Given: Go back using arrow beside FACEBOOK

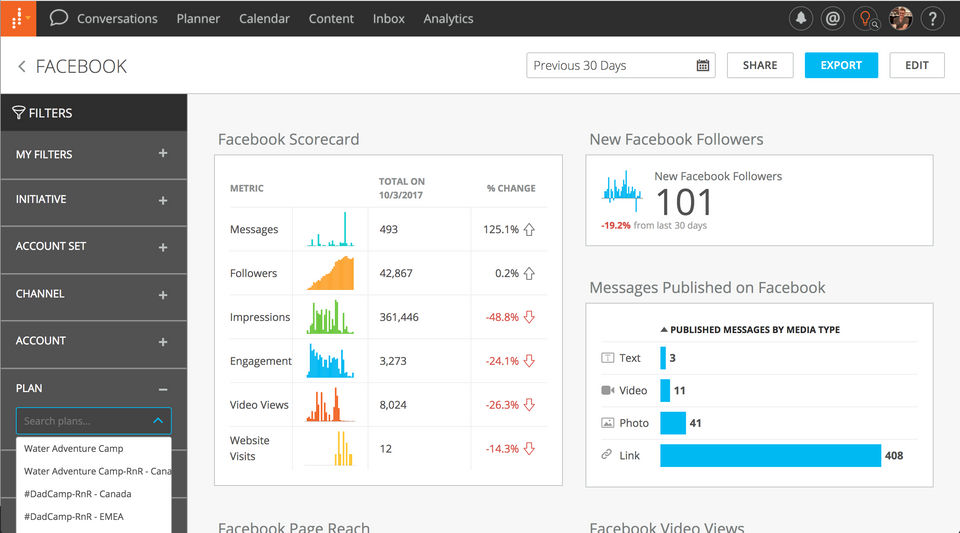Looking at the screenshot, I should pyautogui.click(x=21, y=66).
